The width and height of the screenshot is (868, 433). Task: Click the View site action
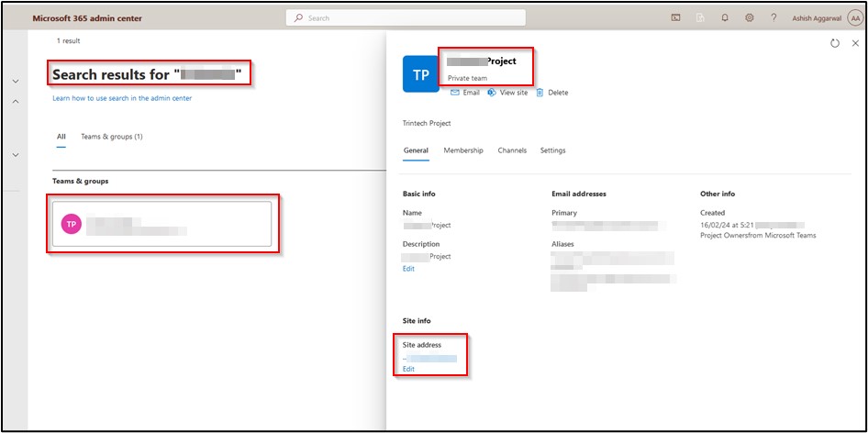[x=507, y=93]
